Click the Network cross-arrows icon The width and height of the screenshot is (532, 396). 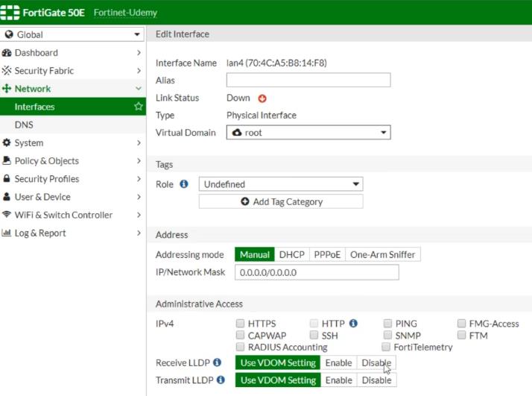(7, 89)
